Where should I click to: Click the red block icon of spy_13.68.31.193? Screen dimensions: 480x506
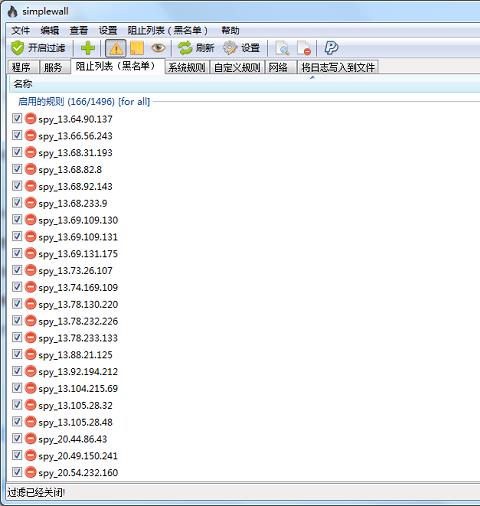[x=30, y=152]
